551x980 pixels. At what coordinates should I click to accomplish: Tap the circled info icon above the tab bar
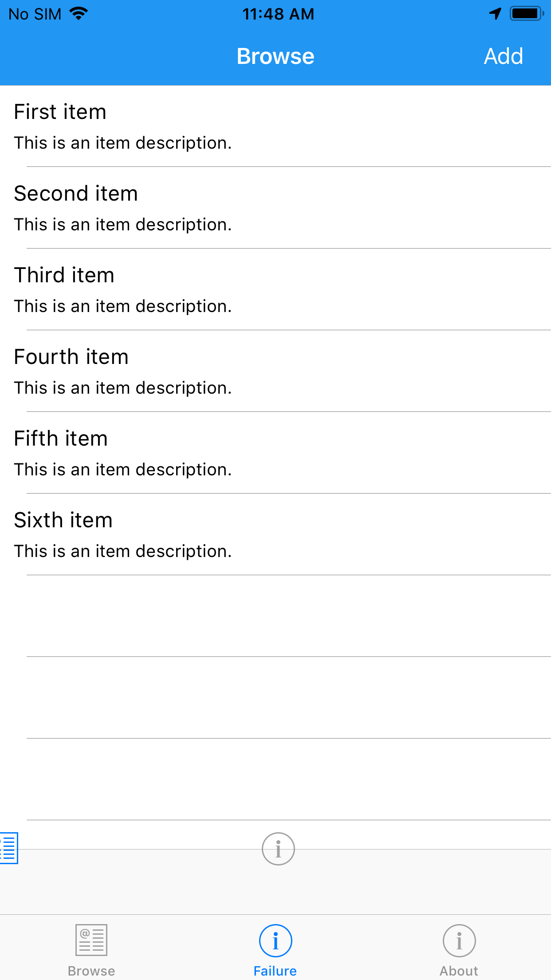coord(278,849)
